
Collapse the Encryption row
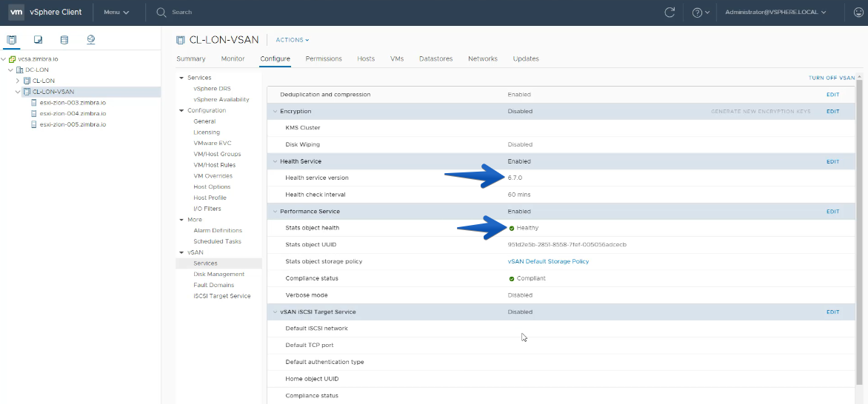(275, 111)
